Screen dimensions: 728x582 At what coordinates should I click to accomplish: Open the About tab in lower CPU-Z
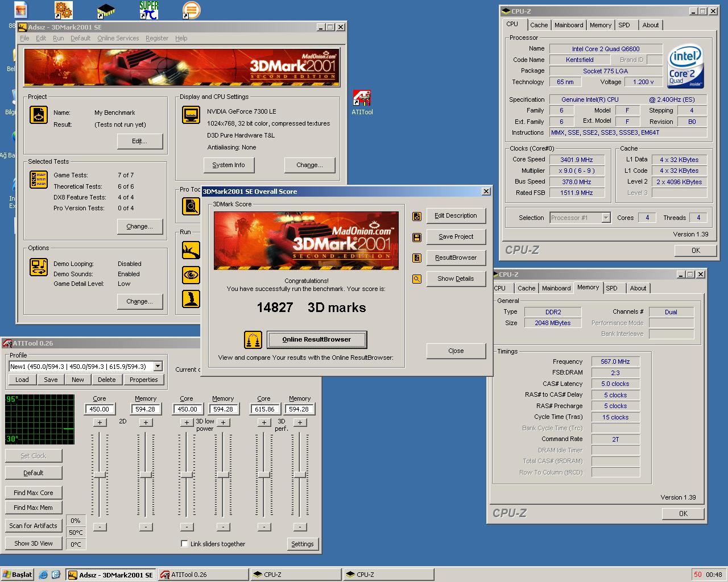pos(638,288)
